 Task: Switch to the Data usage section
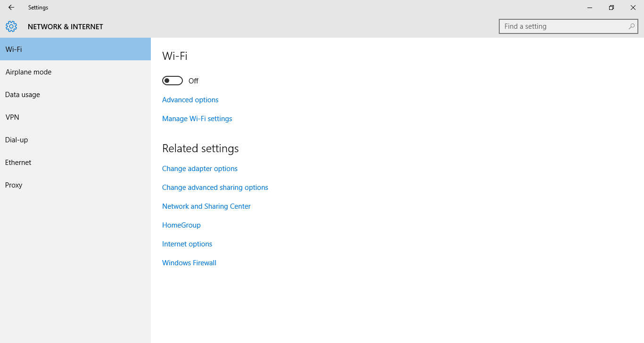click(75, 94)
